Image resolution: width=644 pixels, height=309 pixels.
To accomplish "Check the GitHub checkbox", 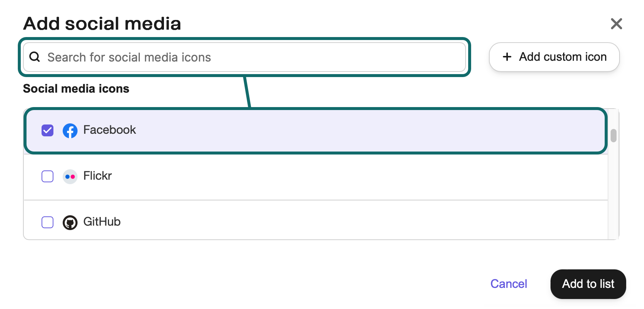I will coord(47,222).
